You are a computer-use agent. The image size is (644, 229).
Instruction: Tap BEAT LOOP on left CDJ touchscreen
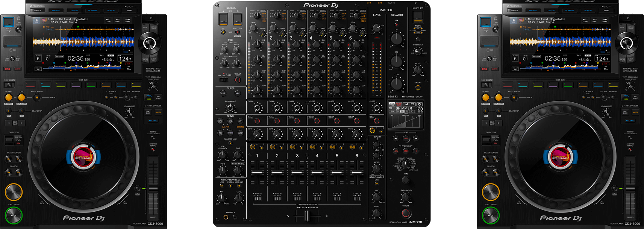tap(108, 20)
